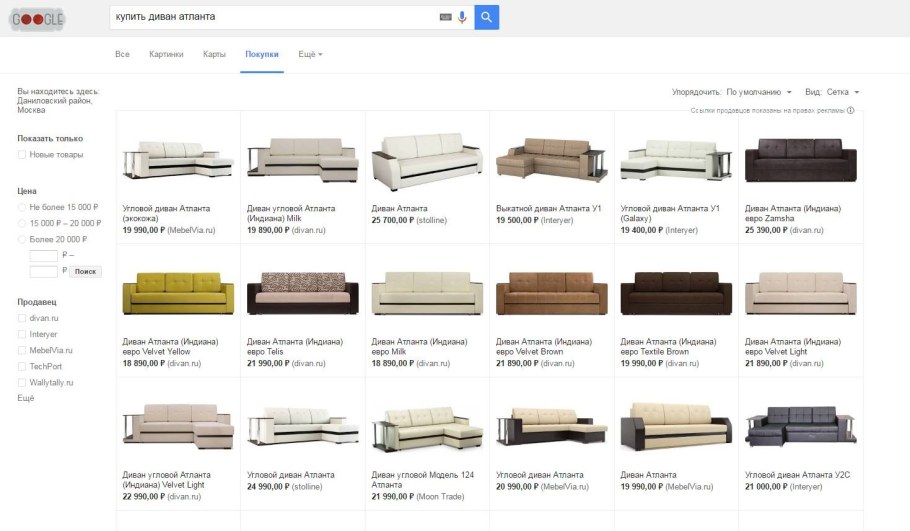This screenshot has width=910, height=531.
Task: Click the 'Поиск' price button
Action: [x=86, y=271]
